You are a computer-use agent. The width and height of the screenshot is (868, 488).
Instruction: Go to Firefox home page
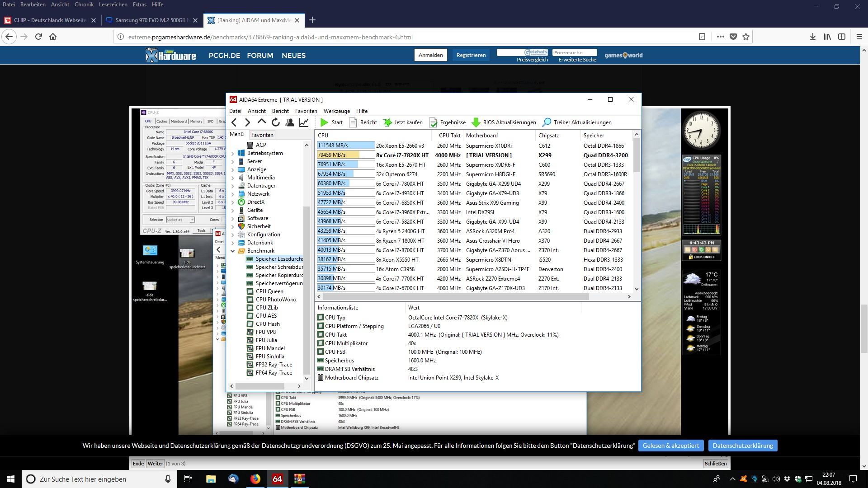click(x=53, y=37)
